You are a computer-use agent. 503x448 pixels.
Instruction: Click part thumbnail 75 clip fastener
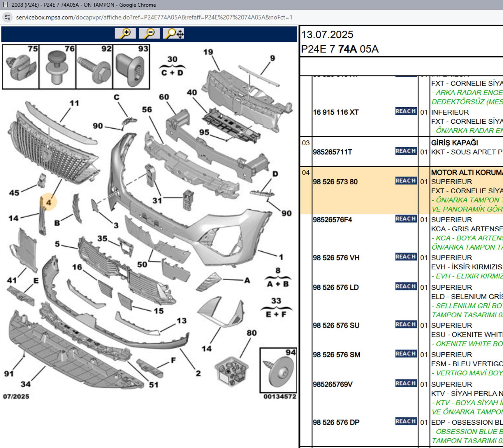coord(21,66)
